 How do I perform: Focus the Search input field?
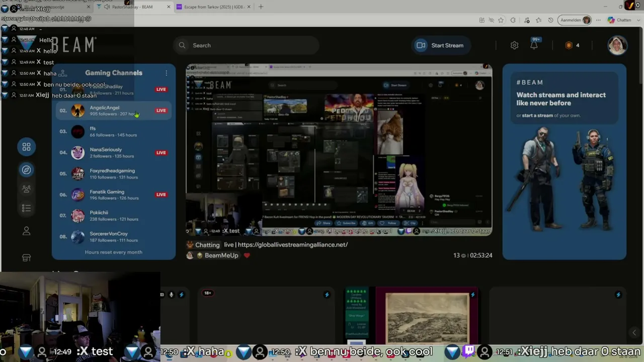pos(247,45)
